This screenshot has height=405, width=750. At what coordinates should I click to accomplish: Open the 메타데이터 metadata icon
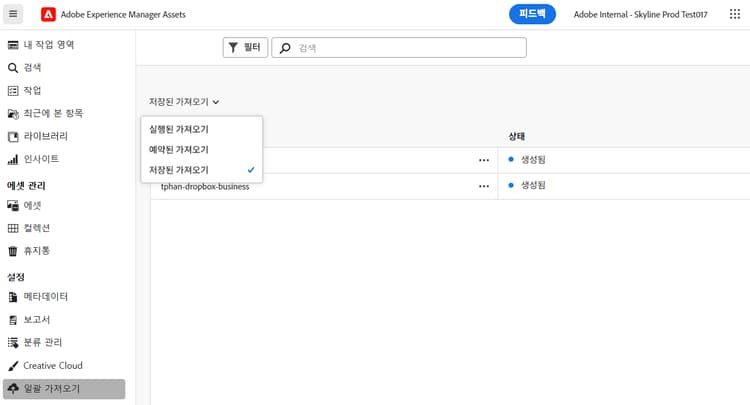click(13, 297)
